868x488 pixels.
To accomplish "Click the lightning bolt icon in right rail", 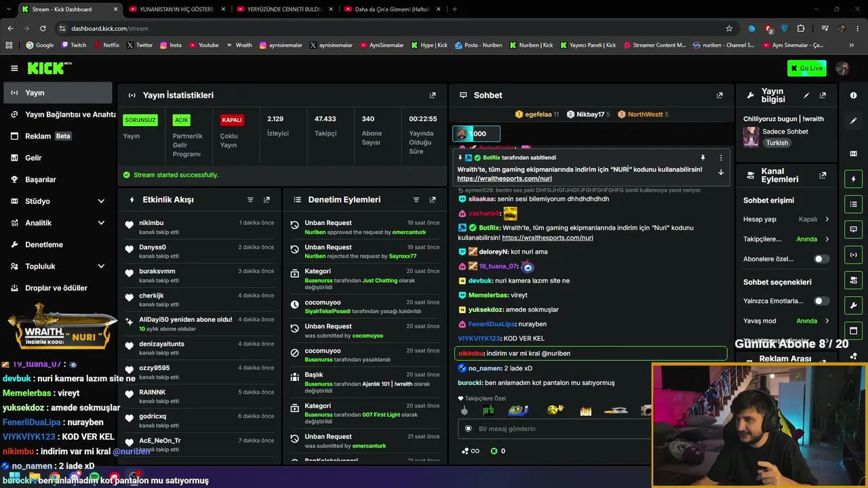I will (x=854, y=179).
